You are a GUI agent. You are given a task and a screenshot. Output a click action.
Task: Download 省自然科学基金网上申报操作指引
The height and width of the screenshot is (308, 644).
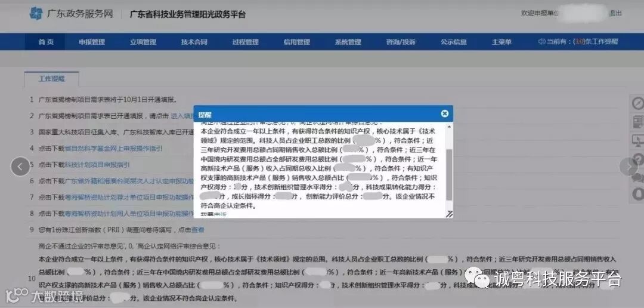pos(113,149)
